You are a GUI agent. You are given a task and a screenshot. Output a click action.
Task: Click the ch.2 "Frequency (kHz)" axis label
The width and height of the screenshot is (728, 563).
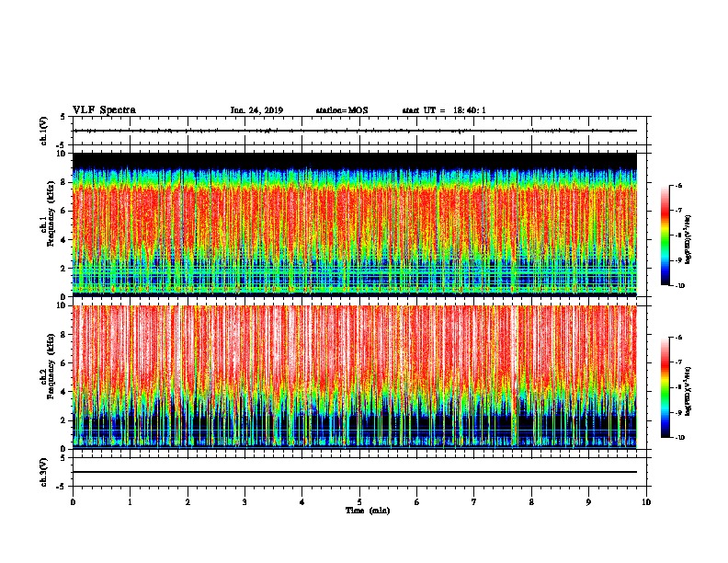(x=51, y=366)
